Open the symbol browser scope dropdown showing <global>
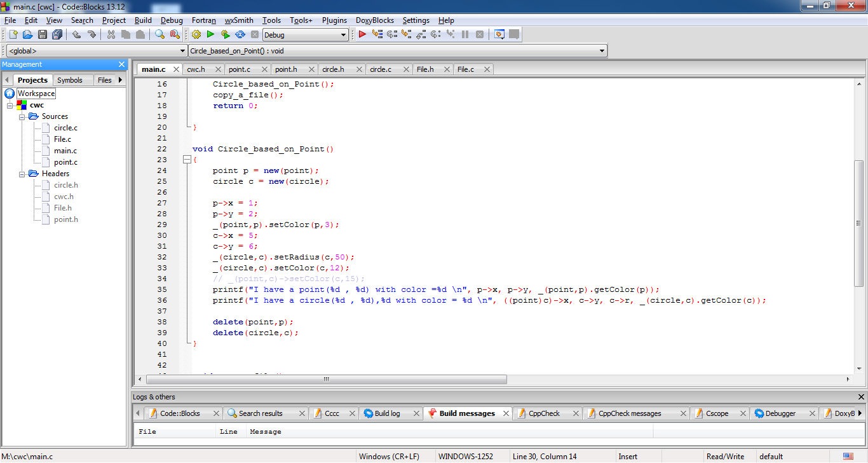This screenshot has height=463, width=868. (x=180, y=50)
